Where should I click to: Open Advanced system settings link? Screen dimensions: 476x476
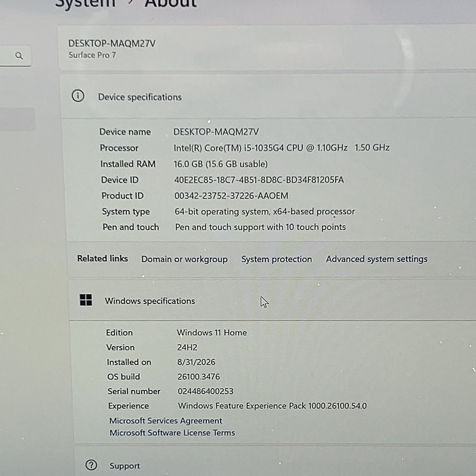pyautogui.click(x=377, y=259)
